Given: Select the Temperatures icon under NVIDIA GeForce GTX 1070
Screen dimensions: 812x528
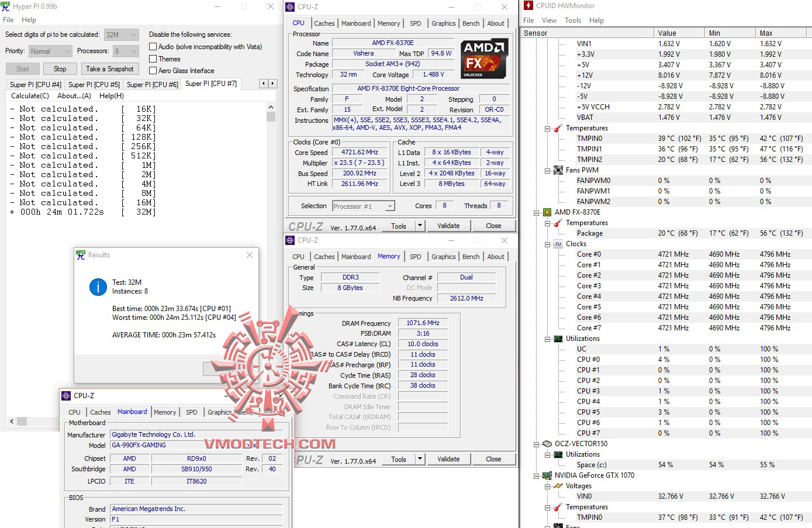Looking at the screenshot, I should pos(558,507).
